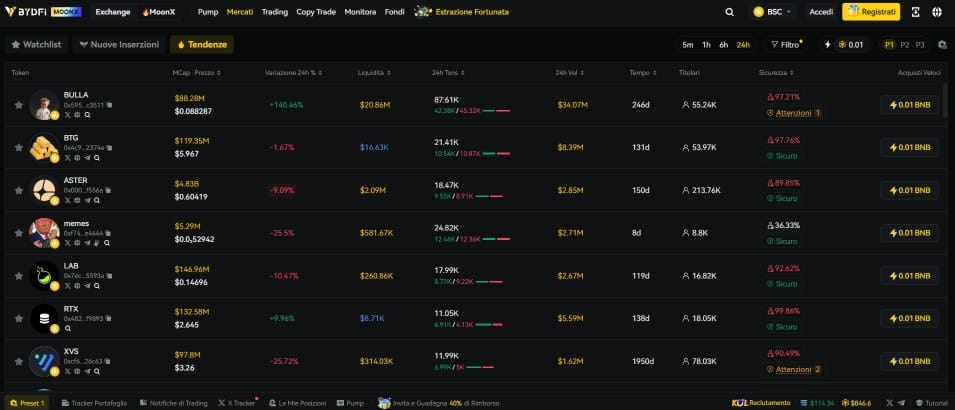The height and width of the screenshot is (410, 955).
Task: Star BULLA to add to watchlist
Action: coord(18,105)
